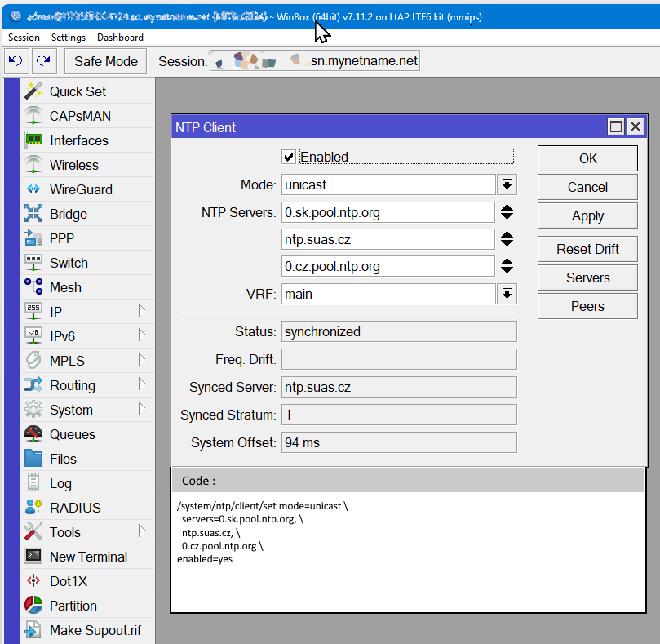Viewport: 660px width, 644px height.
Task: Click System Offset value 94 ms
Action: point(399,442)
